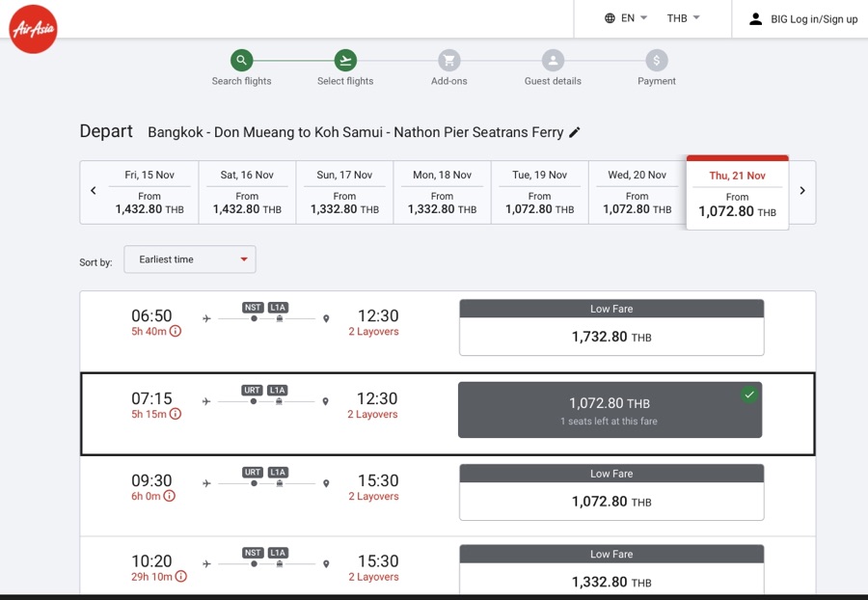Click NST stop badge on 10:20 flight
Image resolution: width=868 pixels, height=600 pixels.
(253, 553)
